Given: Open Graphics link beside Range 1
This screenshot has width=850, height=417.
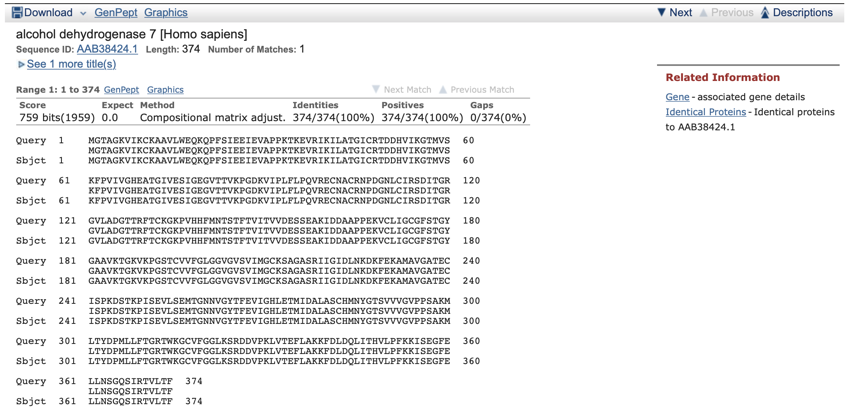Looking at the screenshot, I should (x=165, y=90).
